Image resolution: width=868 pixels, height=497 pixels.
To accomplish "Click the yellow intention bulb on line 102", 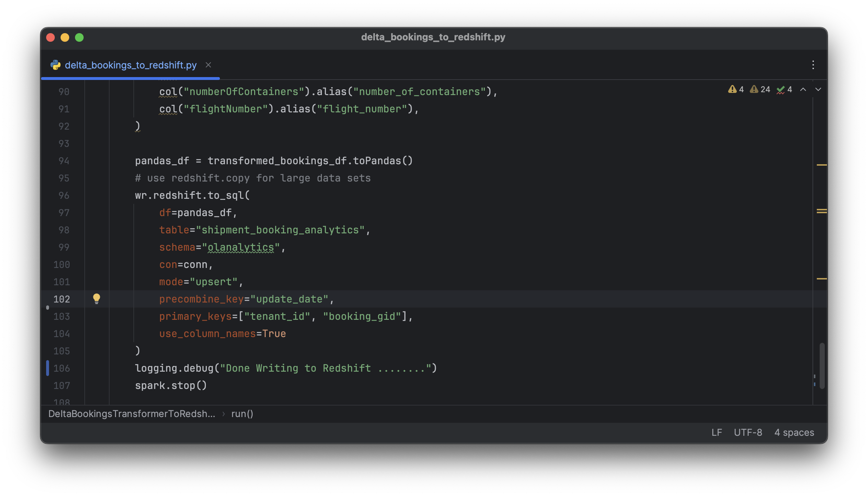I will tap(96, 299).
